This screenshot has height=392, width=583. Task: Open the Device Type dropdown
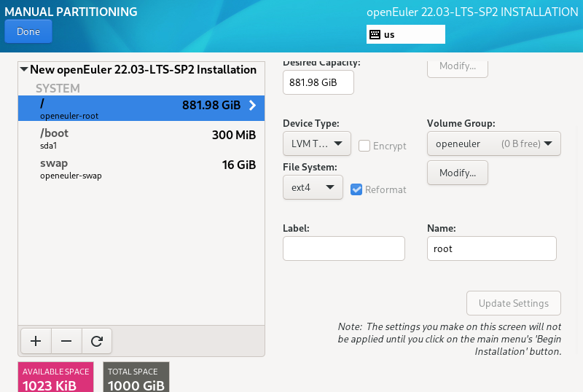tap(316, 144)
